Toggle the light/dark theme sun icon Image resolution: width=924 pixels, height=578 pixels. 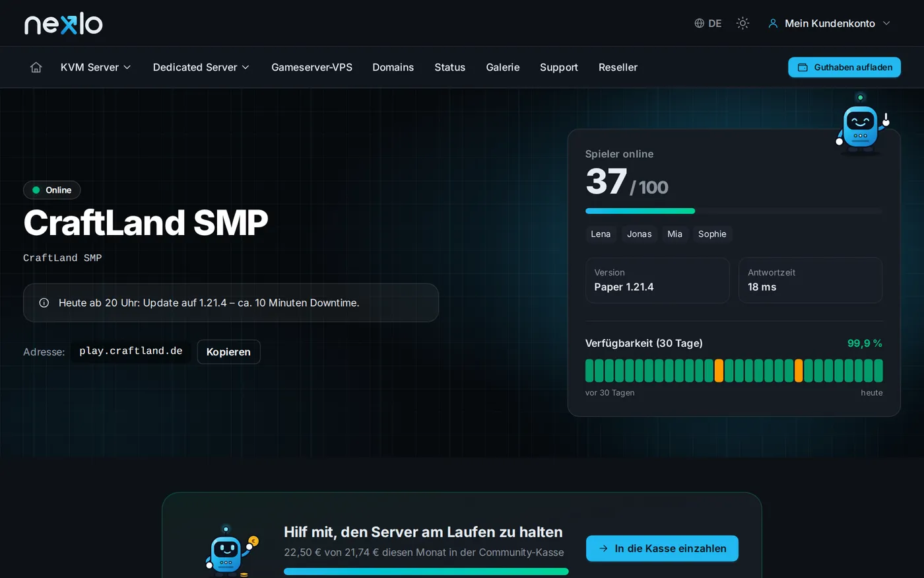742,23
